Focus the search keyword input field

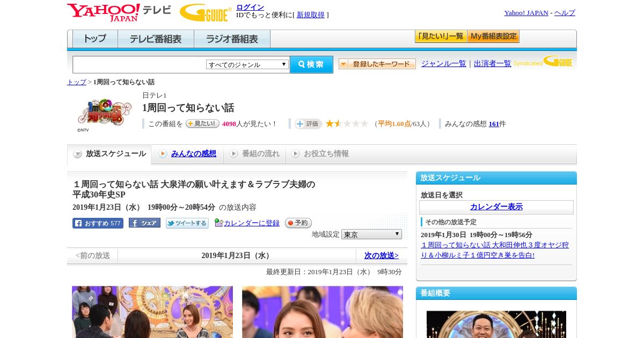coord(140,64)
